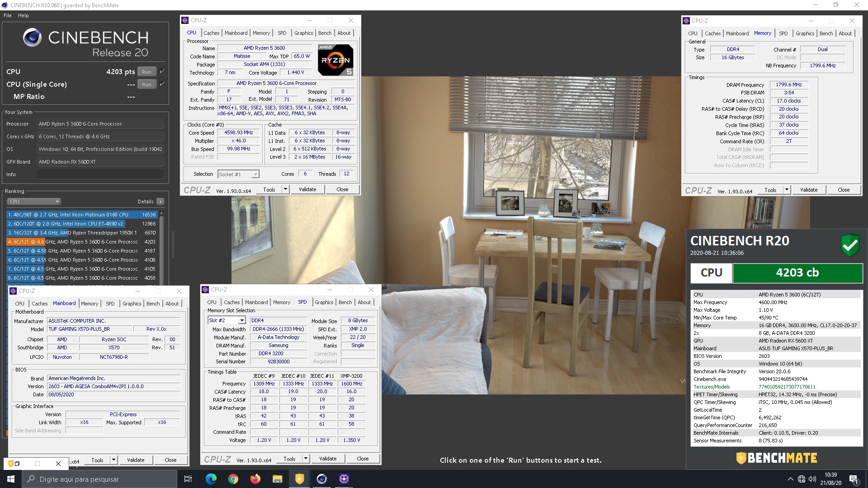
Task: Toggle the CPU (Single Core) test checkbox
Action: pos(162,84)
